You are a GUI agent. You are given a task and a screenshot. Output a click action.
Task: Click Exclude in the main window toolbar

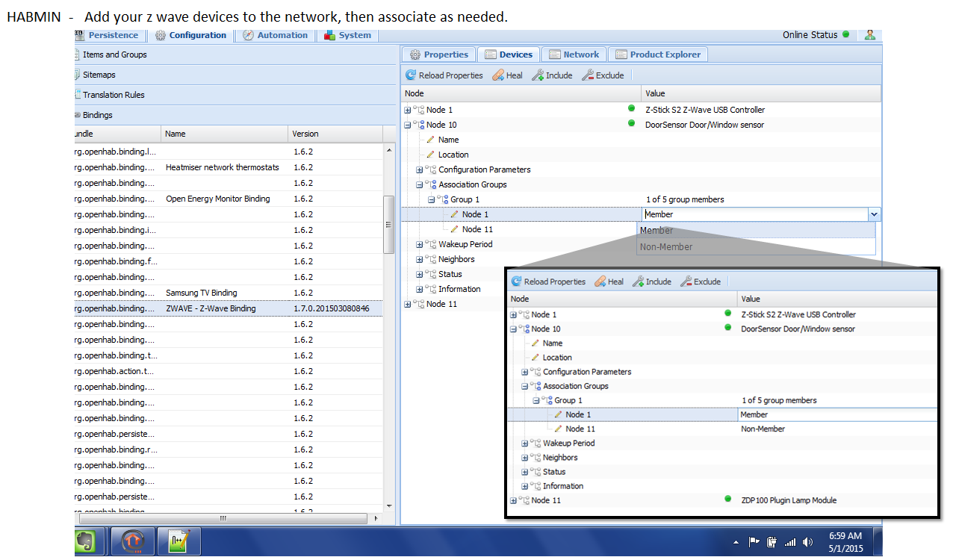tap(603, 75)
